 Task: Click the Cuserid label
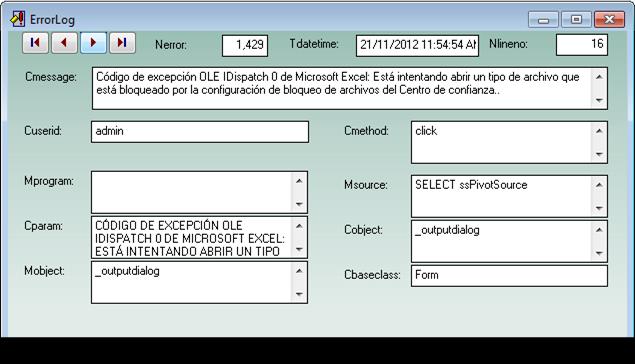tap(43, 131)
